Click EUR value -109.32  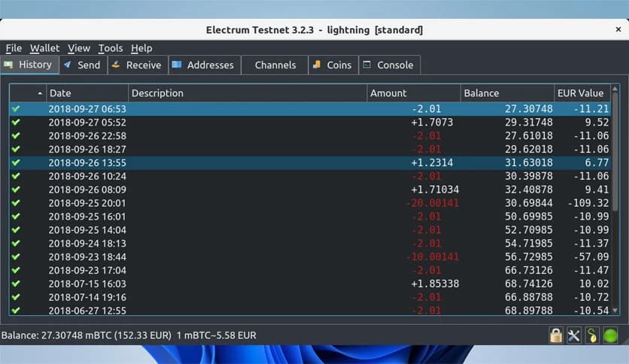click(588, 203)
